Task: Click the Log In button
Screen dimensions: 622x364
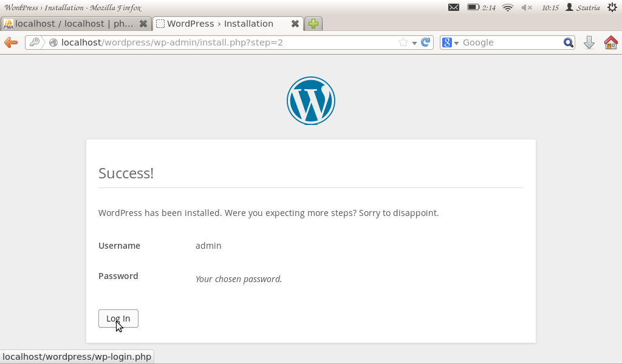Action: (x=118, y=318)
